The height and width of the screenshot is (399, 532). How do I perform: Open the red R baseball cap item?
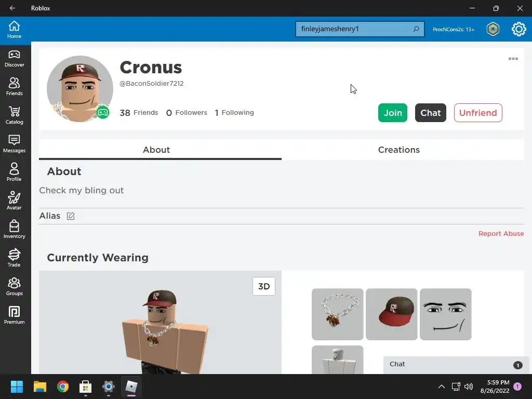(x=392, y=314)
